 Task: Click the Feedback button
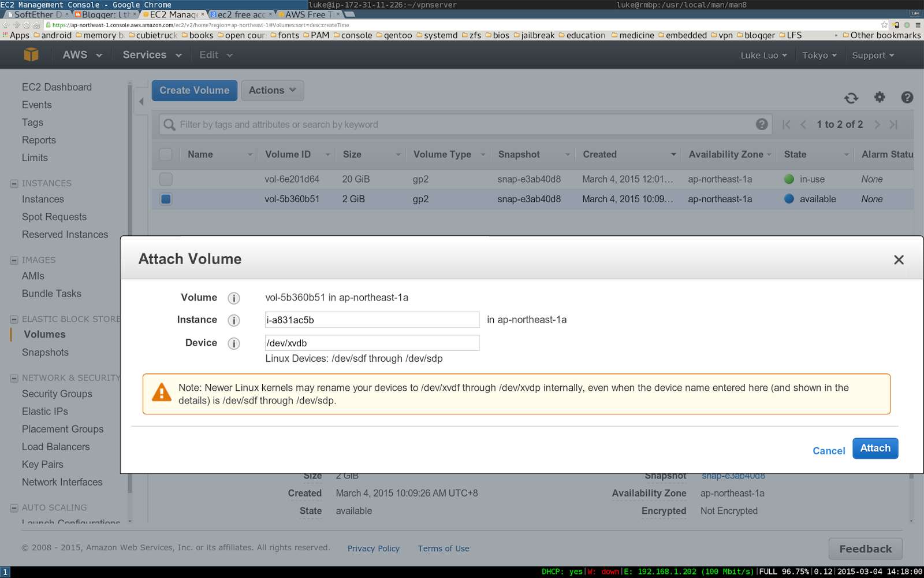[866, 549]
